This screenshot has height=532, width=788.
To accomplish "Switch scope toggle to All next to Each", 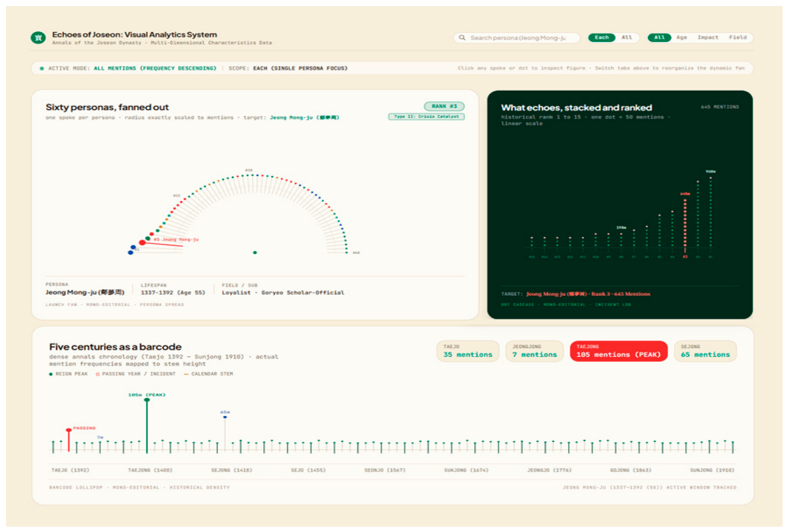I will [627, 38].
